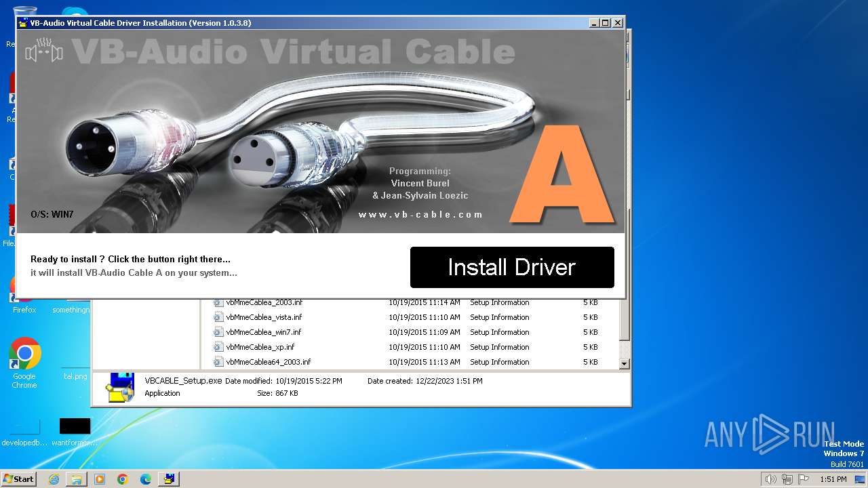Click the VB-Audio speaker logo icon

44,50
